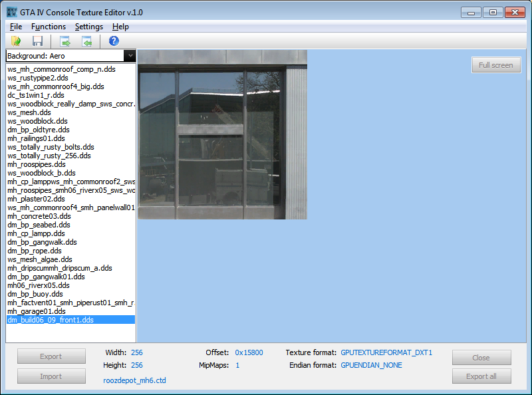This screenshot has height=395, width=532.
Task: Expand the Background: Aero dropdown
Action: (130, 57)
